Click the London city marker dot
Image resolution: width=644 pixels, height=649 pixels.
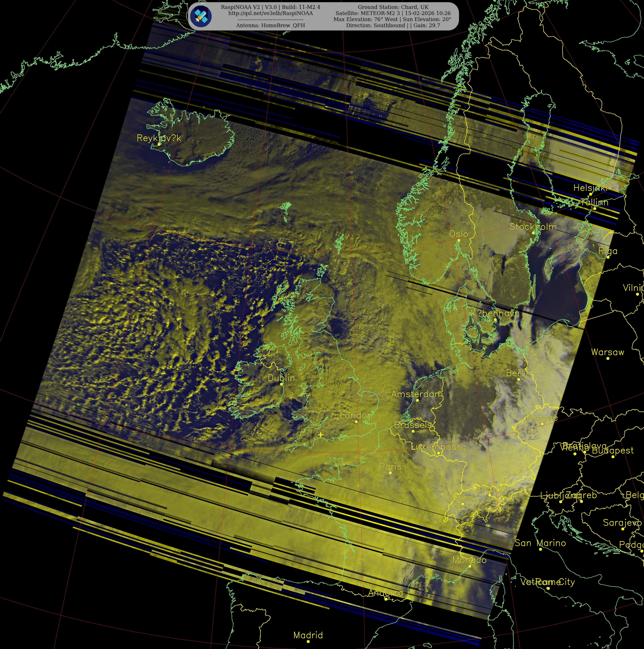356,422
